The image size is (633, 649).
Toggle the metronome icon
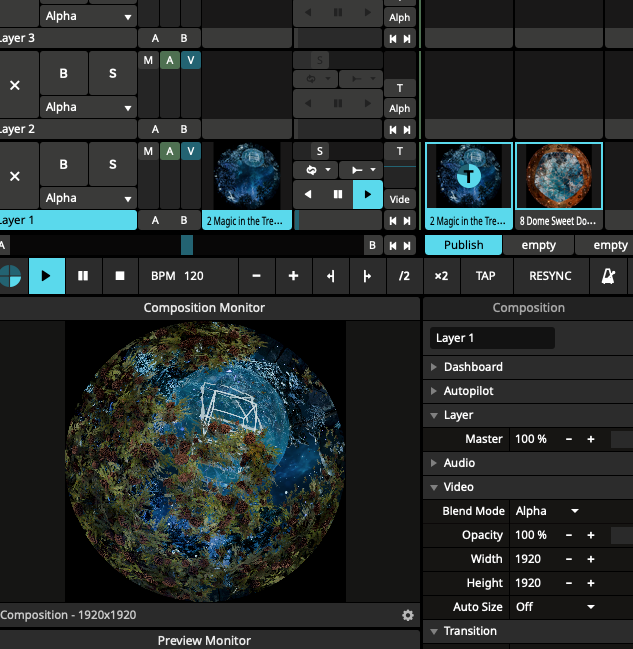pyautogui.click(x=608, y=275)
